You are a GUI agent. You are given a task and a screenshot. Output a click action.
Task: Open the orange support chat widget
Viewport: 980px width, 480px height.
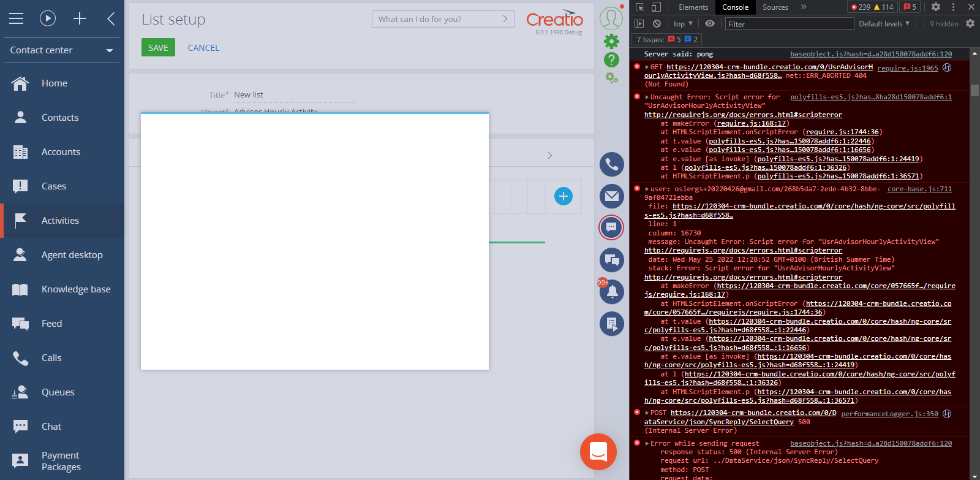(598, 452)
